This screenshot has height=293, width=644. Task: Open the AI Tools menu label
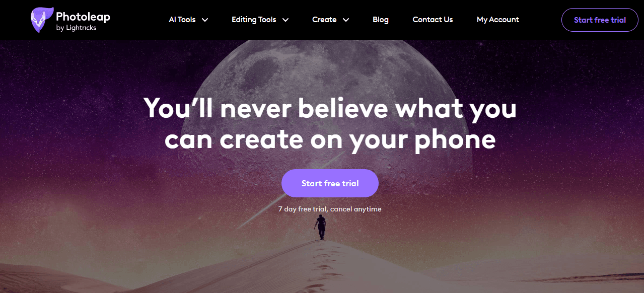[182, 20]
